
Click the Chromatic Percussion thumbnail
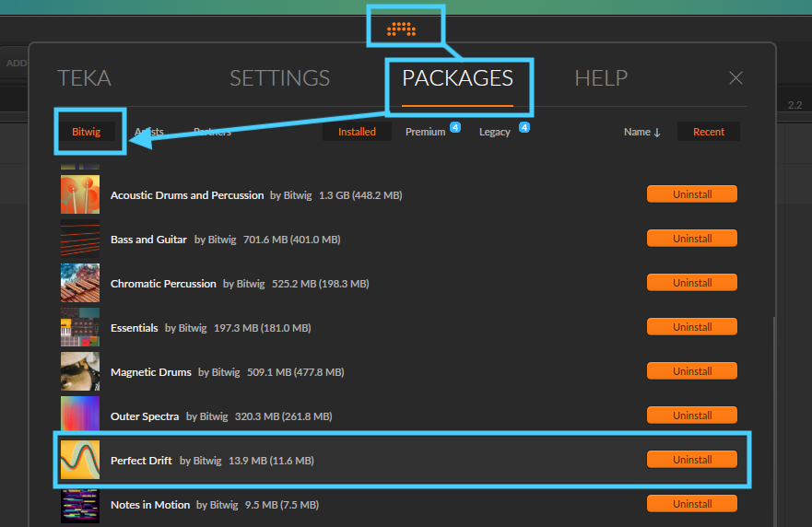coord(80,283)
